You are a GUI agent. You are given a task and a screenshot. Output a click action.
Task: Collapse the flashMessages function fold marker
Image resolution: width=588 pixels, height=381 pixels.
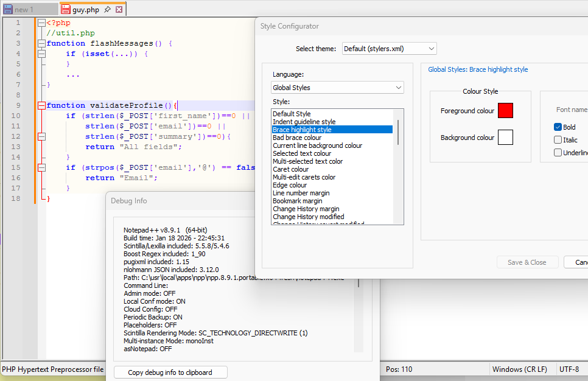tap(41, 44)
